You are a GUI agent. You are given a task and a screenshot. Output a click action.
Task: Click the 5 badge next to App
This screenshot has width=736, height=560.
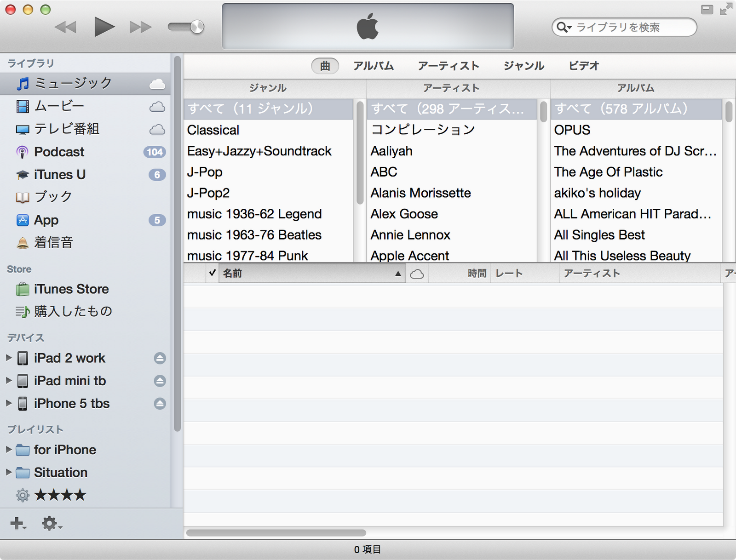157,220
